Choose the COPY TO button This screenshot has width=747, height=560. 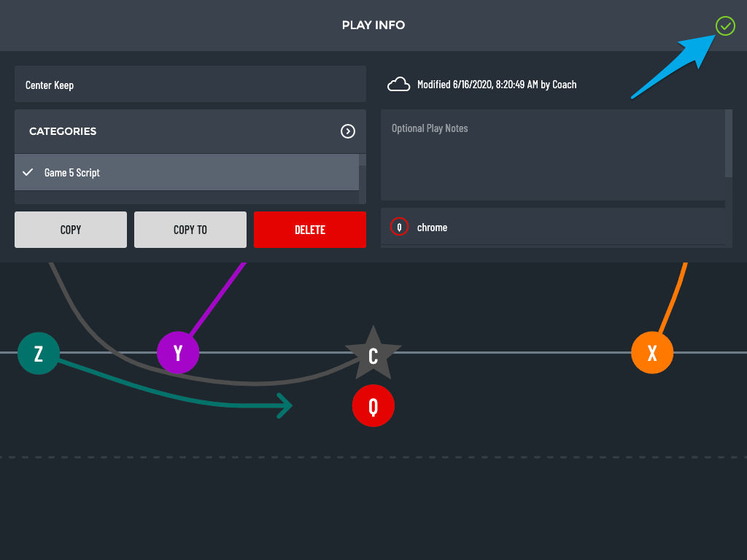(190, 230)
